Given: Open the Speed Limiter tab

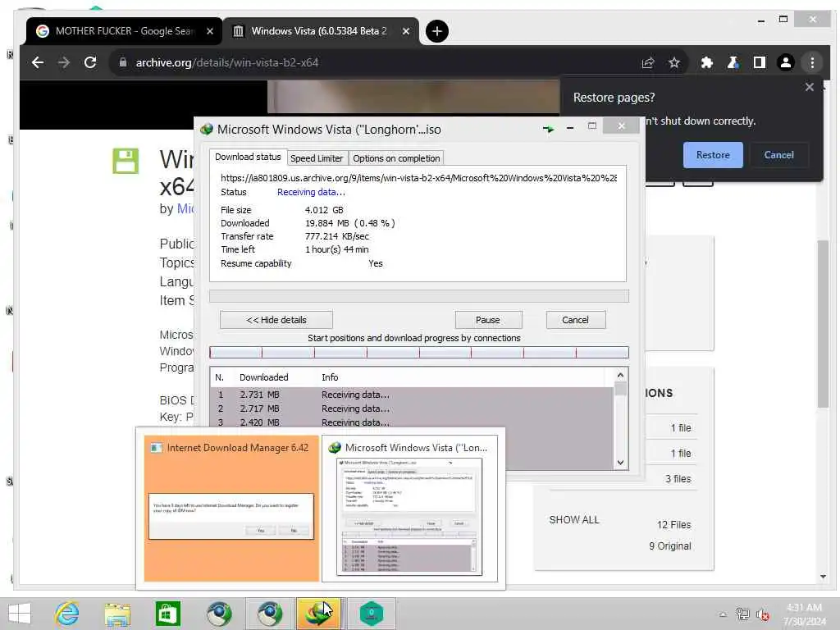Looking at the screenshot, I should (317, 158).
